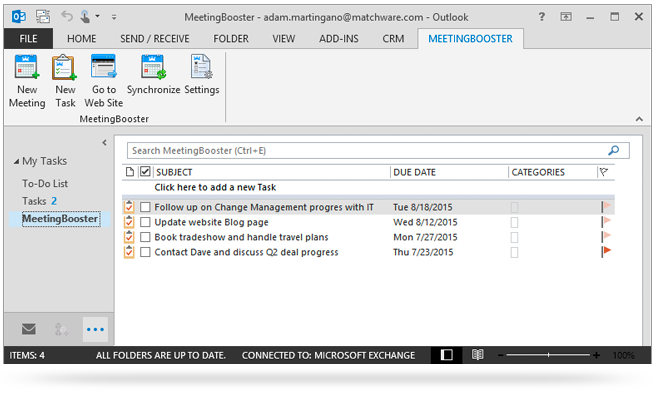Click task icon for Follow up row
The height and width of the screenshot is (401, 654).
point(129,207)
